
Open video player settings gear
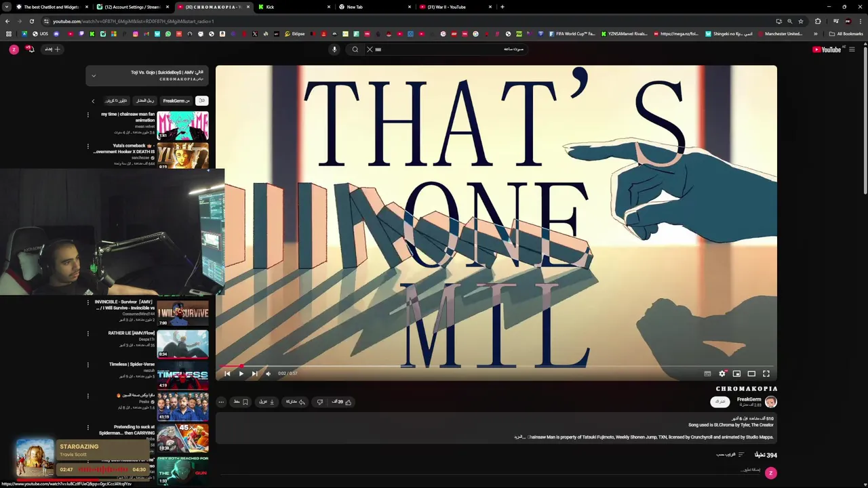click(722, 373)
